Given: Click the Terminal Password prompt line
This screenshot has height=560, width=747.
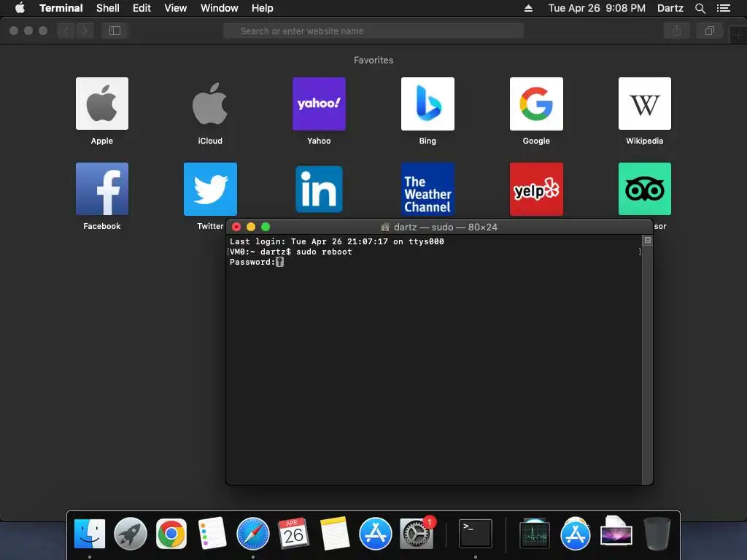Looking at the screenshot, I should (256, 262).
